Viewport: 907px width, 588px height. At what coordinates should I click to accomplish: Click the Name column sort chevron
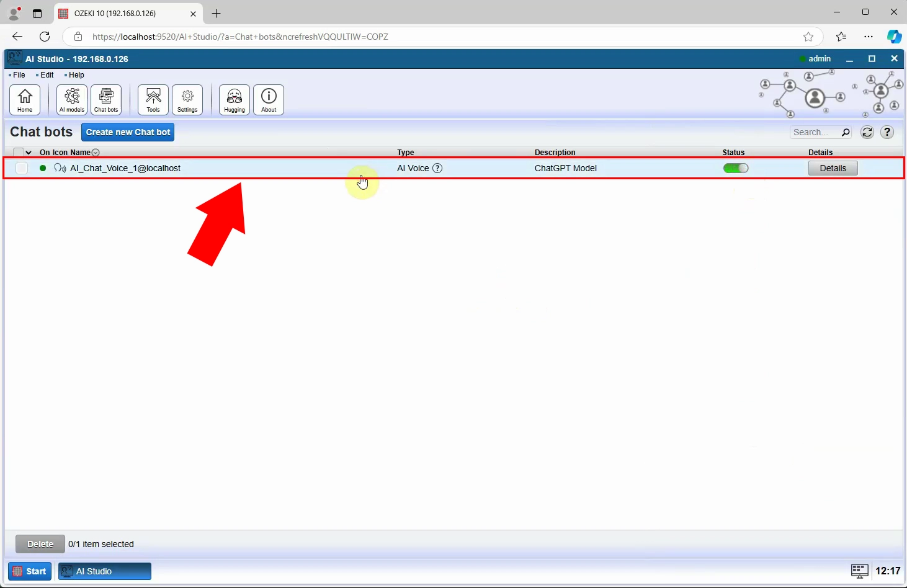pyautogui.click(x=96, y=152)
